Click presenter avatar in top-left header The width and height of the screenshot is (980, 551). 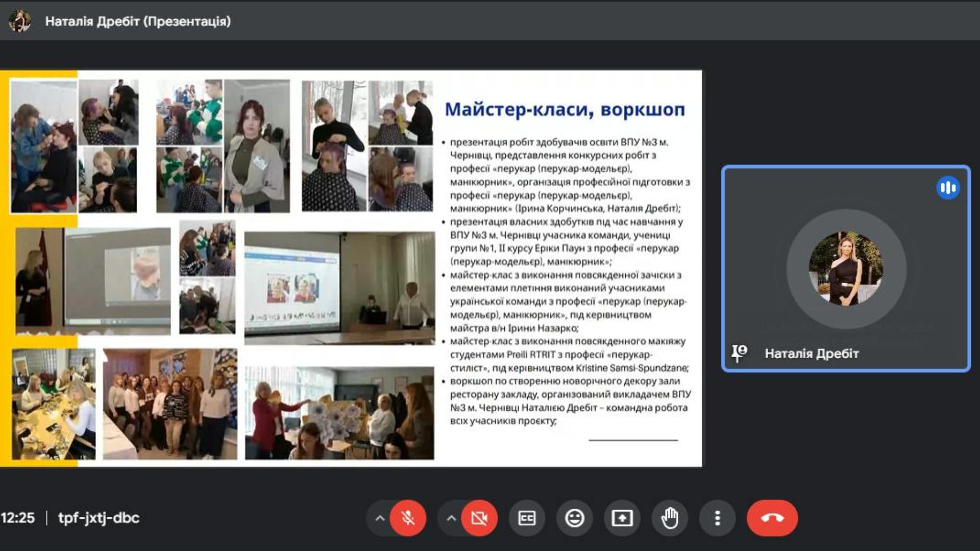(x=19, y=21)
